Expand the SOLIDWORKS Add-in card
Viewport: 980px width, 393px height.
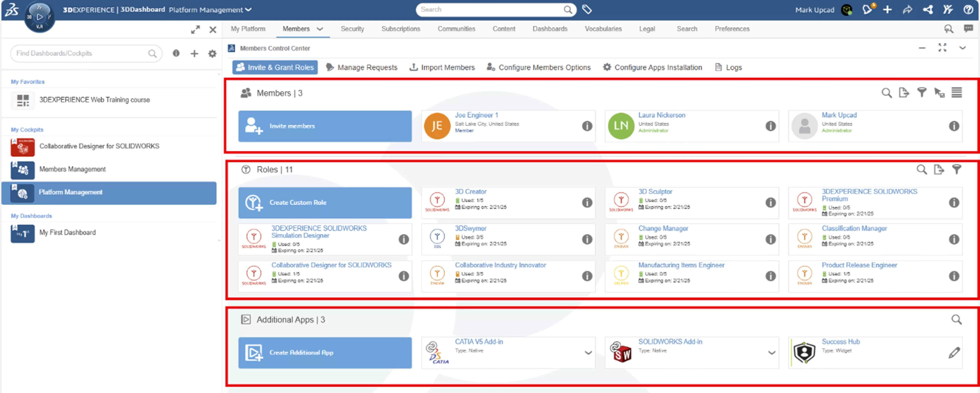point(772,353)
